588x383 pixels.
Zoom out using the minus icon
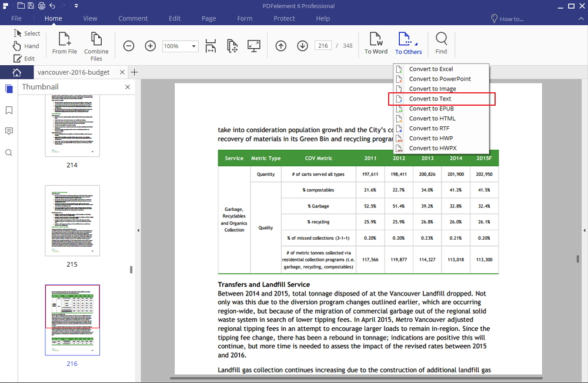click(x=129, y=45)
